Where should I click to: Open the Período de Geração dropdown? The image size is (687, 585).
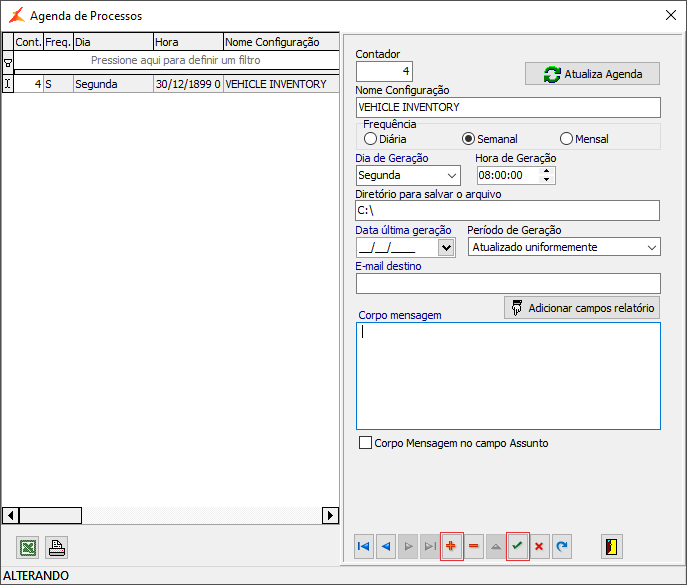(652, 247)
